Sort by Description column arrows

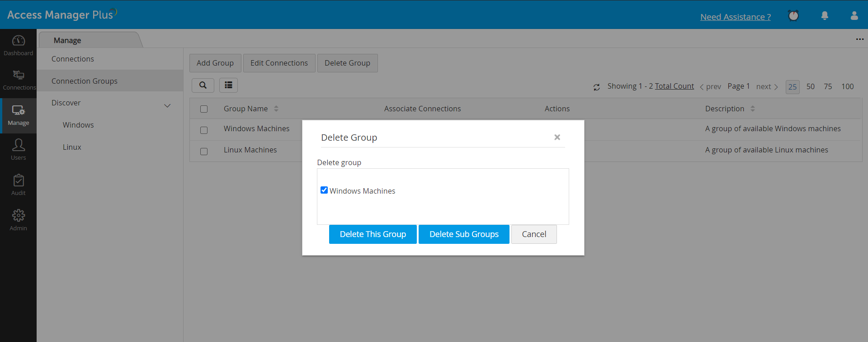pos(753,109)
